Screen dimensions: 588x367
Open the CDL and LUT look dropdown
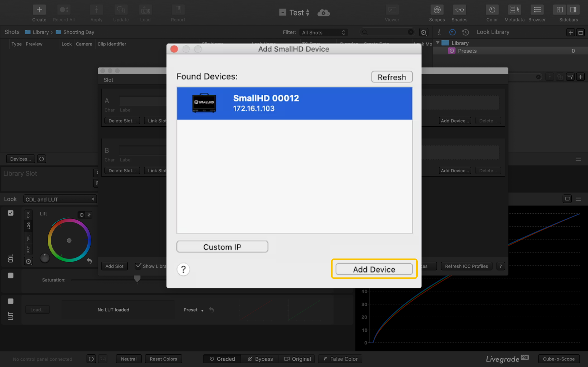pyautogui.click(x=60, y=200)
